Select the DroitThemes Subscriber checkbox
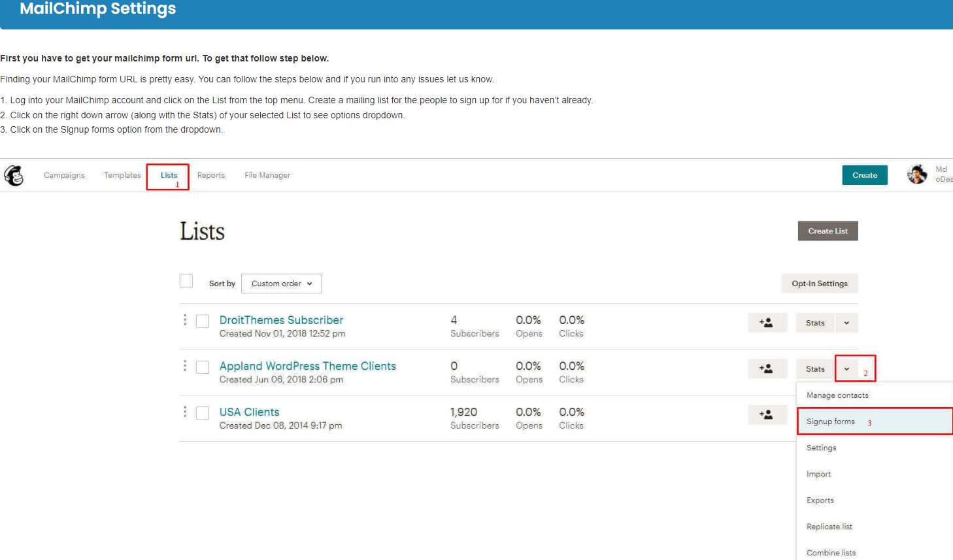The height and width of the screenshot is (560, 953). pyautogui.click(x=203, y=321)
